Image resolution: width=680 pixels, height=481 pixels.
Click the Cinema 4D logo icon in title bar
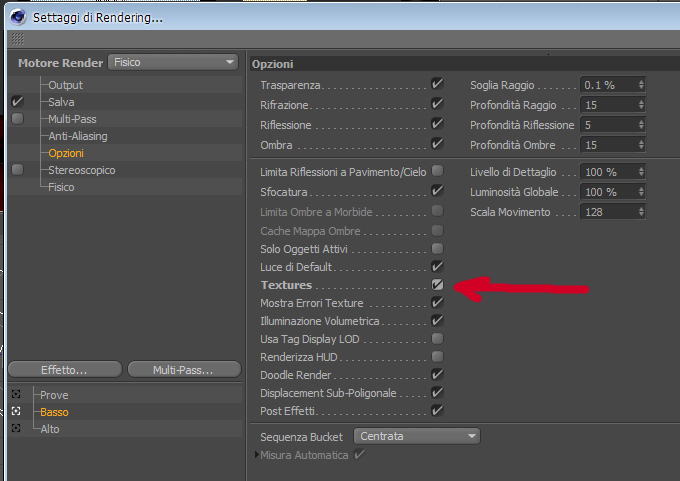coord(18,17)
